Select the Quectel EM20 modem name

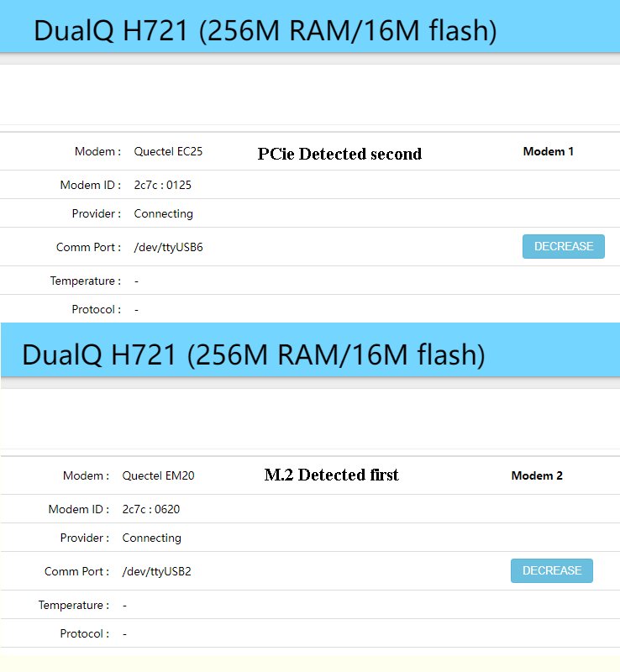pos(158,475)
